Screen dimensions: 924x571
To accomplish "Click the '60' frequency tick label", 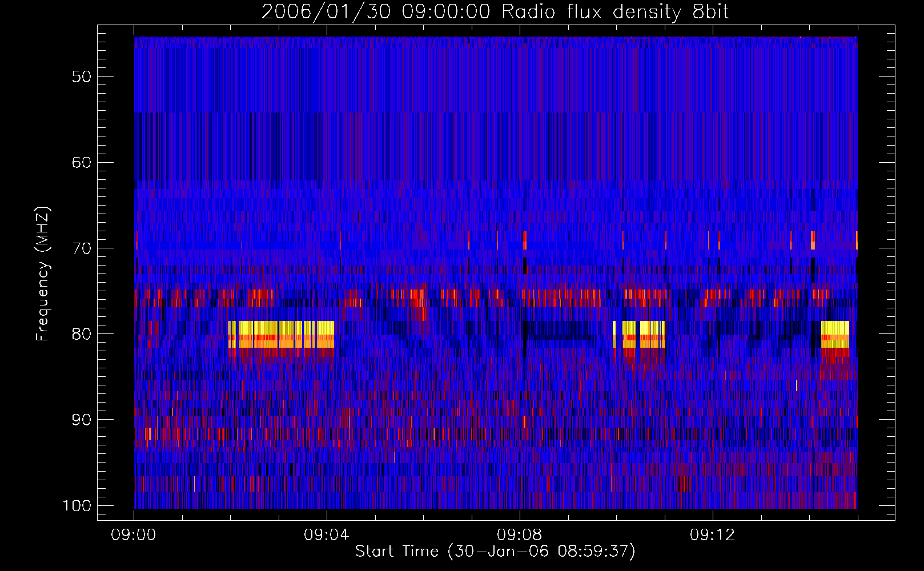I will (82, 162).
